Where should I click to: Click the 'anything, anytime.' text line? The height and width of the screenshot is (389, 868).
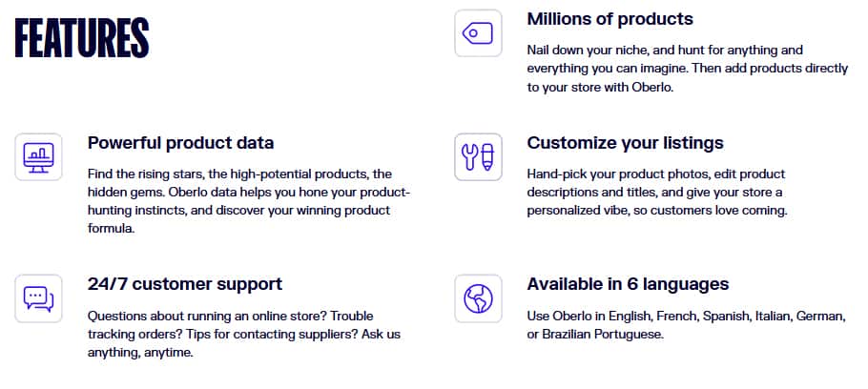[x=140, y=353]
